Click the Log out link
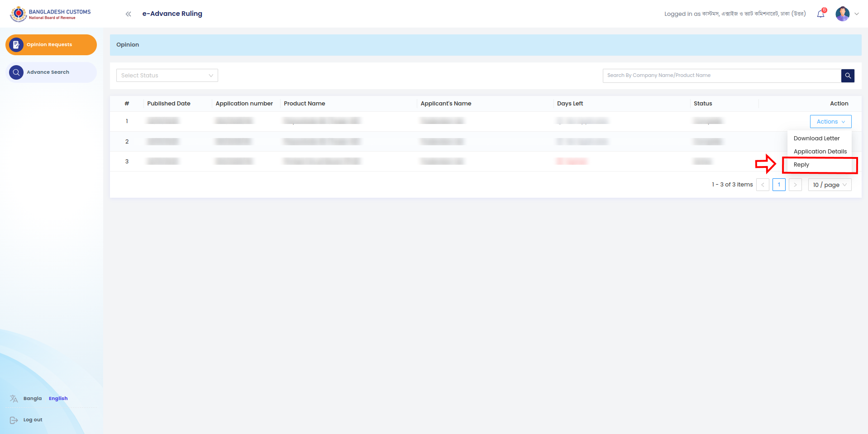This screenshot has height=434, width=868. 33,420
